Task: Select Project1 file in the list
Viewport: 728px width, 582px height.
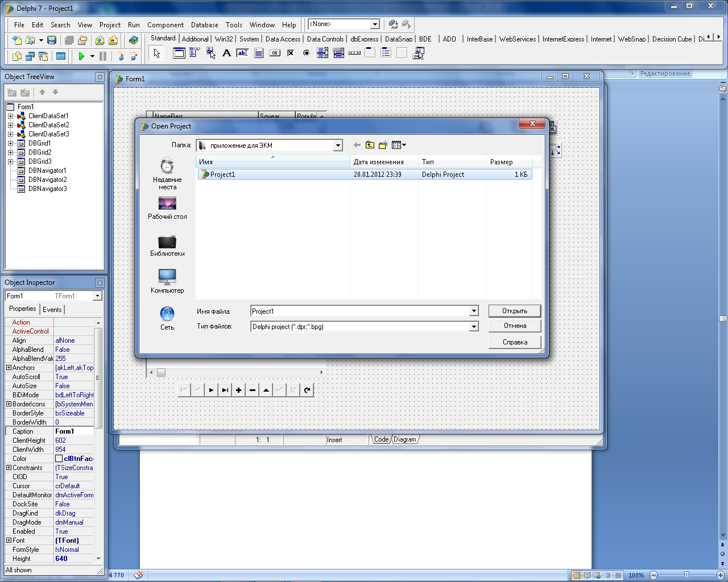Action: pyautogui.click(x=365, y=174)
